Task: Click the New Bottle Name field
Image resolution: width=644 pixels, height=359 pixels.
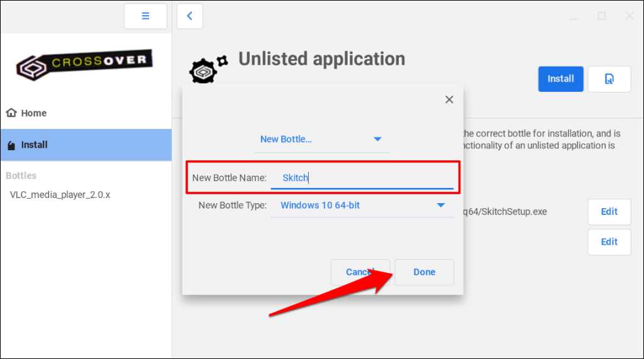Action: tap(362, 178)
